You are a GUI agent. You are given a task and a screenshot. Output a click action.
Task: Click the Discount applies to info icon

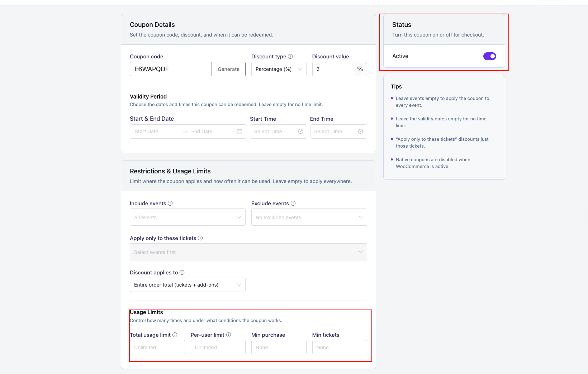pos(182,272)
